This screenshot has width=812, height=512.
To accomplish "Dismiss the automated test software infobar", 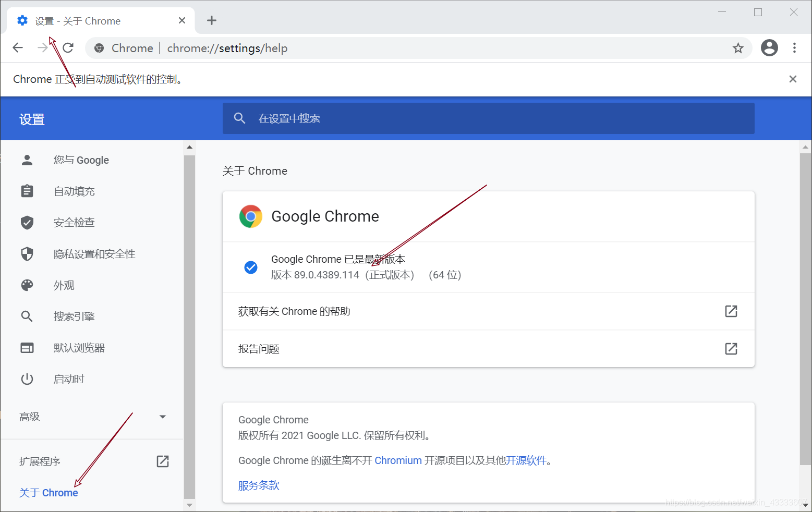I will 793,79.
